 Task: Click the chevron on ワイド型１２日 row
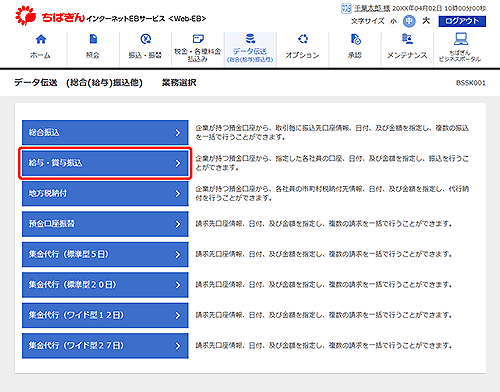tap(178, 315)
